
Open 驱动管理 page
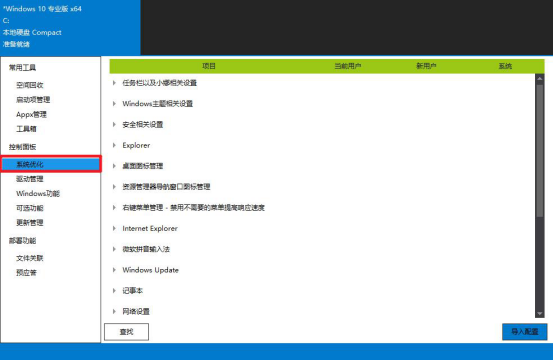pos(30,179)
